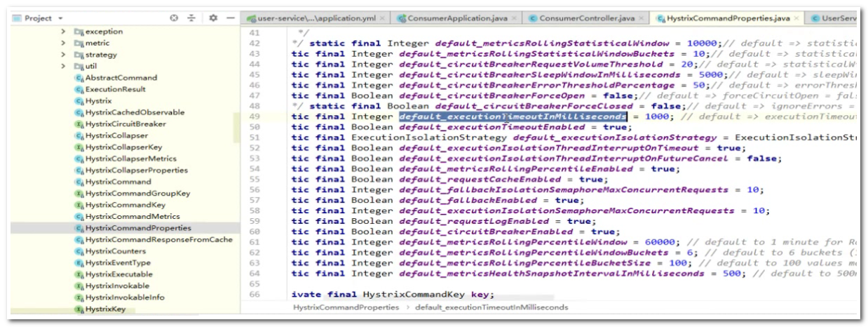Click gutter line number 49

[x=254, y=116]
